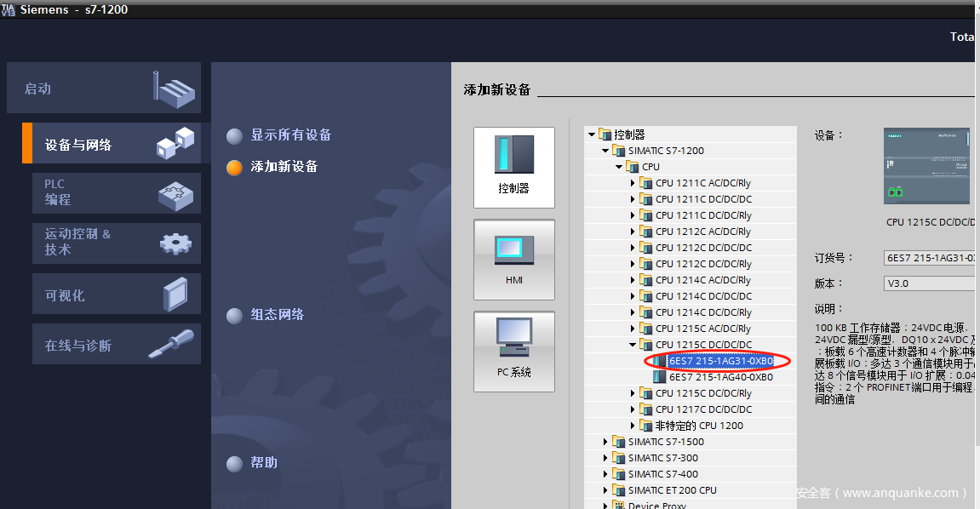Click folder icon of CPU 1212C DC/DC/Rly

coord(645,264)
